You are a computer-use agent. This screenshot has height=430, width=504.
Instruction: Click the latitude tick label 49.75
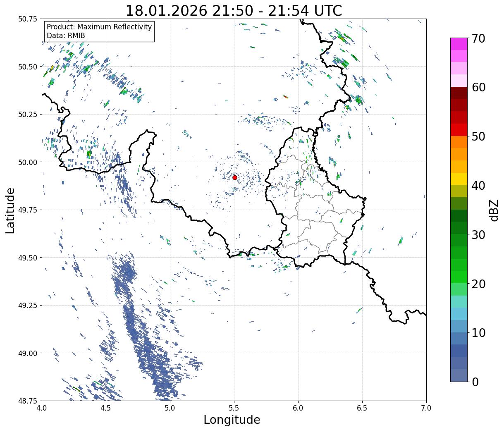28,210
